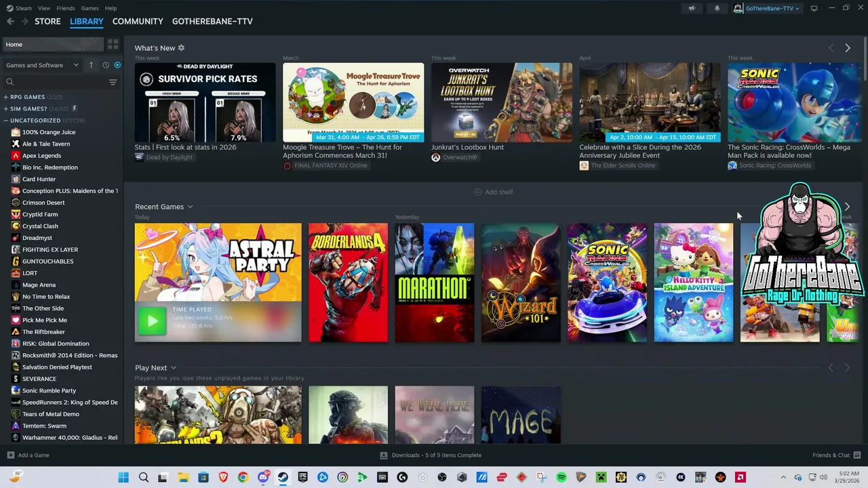Click the announcements megaphone icon in title bar
Viewport: 868px width, 488px height.
(692, 8)
